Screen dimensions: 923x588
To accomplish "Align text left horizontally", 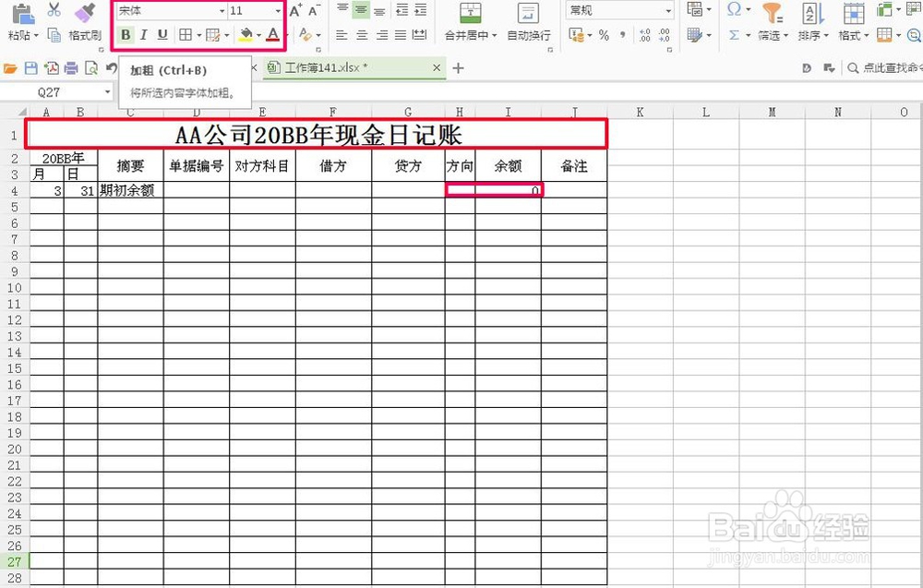I will click(342, 35).
